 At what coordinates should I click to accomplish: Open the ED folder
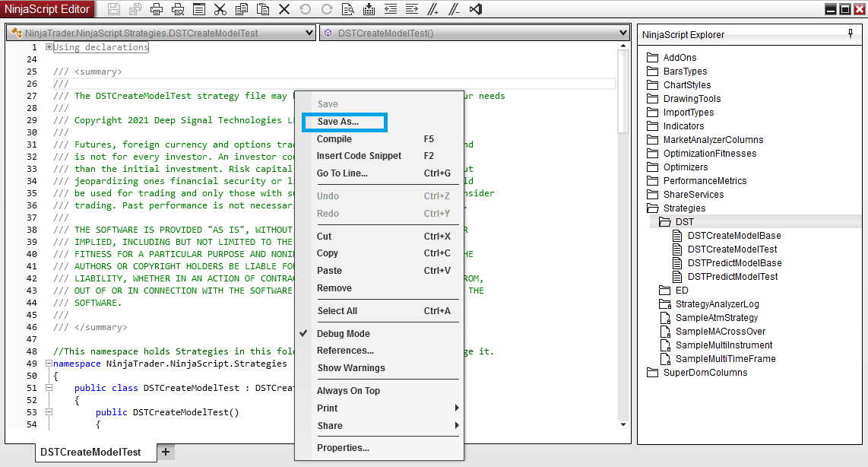682,291
